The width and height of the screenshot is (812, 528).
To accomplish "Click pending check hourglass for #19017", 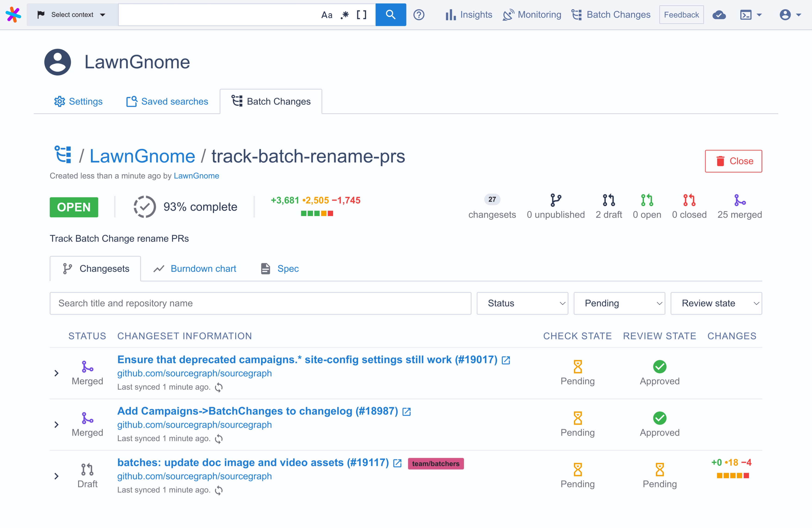I will click(577, 367).
